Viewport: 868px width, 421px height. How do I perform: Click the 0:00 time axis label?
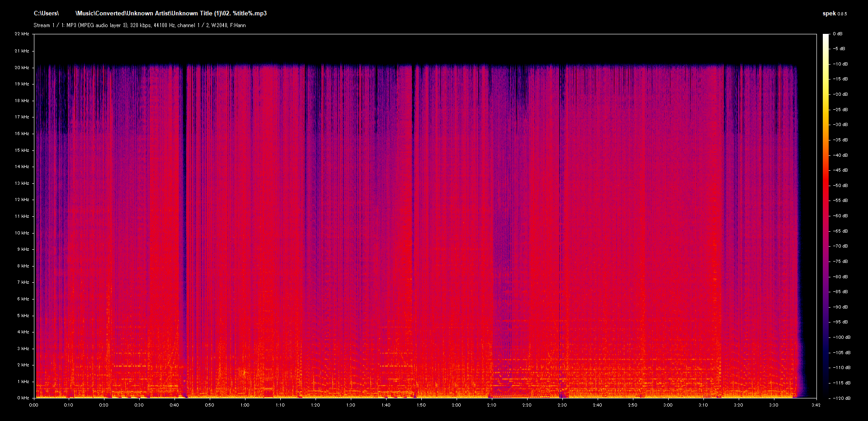[34, 405]
